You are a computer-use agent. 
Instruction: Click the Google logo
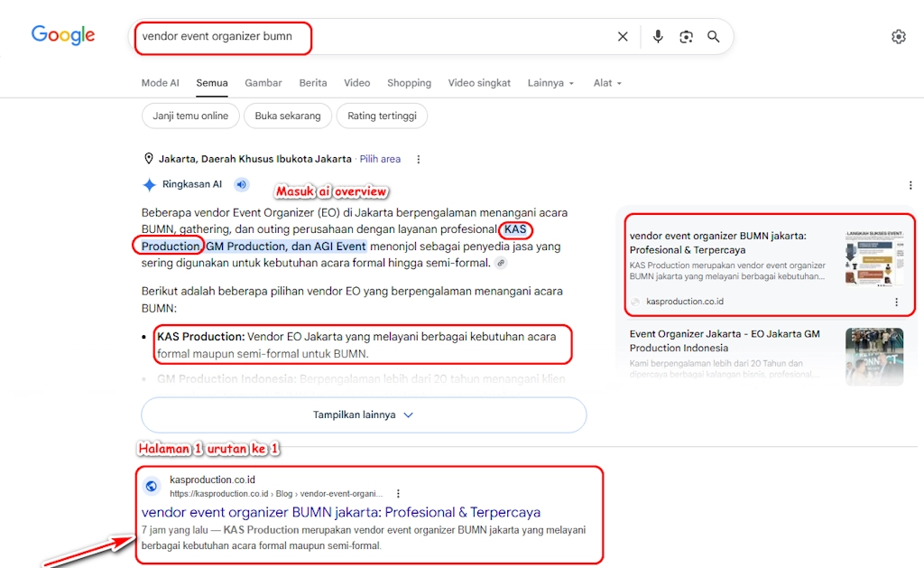[63, 35]
